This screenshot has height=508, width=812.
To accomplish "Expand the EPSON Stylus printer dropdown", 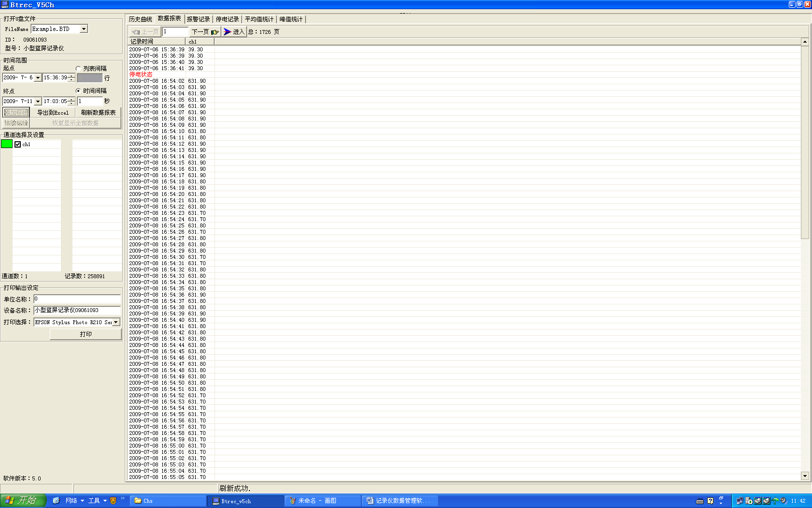I will click(x=116, y=322).
